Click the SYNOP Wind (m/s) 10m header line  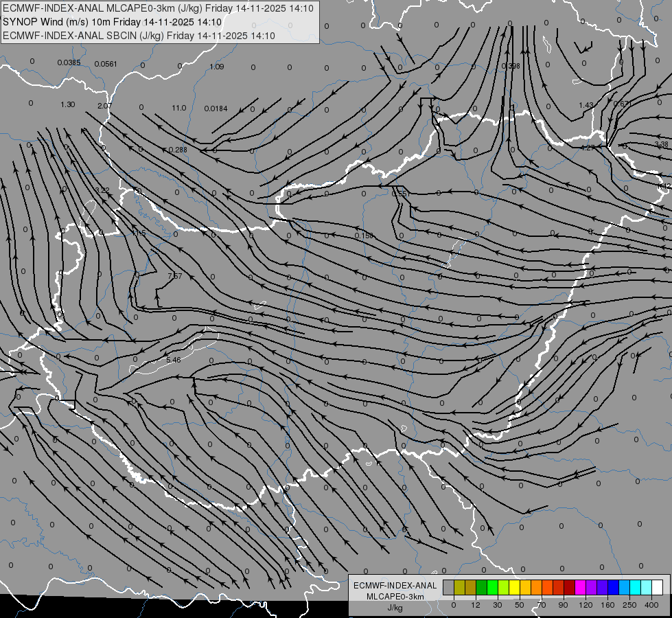[x=113, y=22]
